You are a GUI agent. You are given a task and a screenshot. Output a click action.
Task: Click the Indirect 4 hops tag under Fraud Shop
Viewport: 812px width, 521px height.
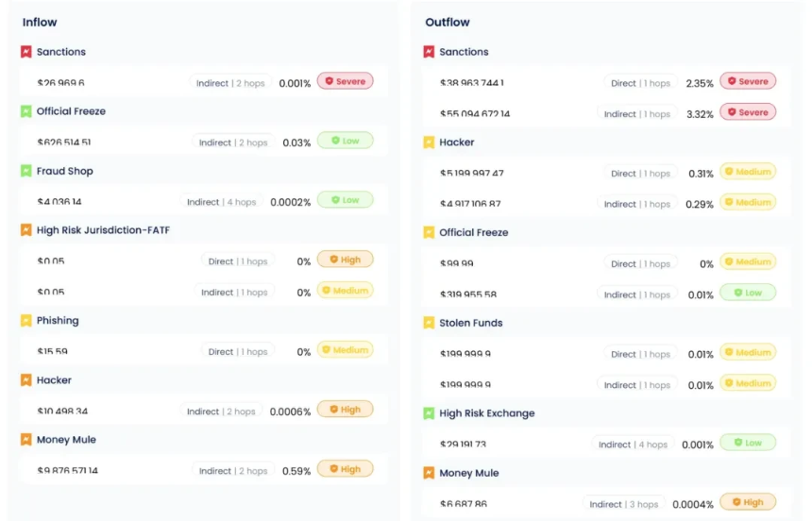click(x=221, y=202)
